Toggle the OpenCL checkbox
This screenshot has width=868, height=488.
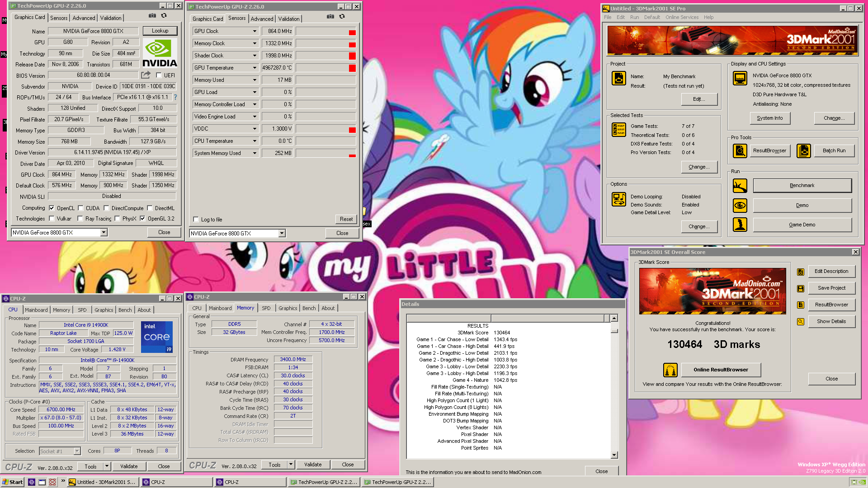pyautogui.click(x=52, y=208)
